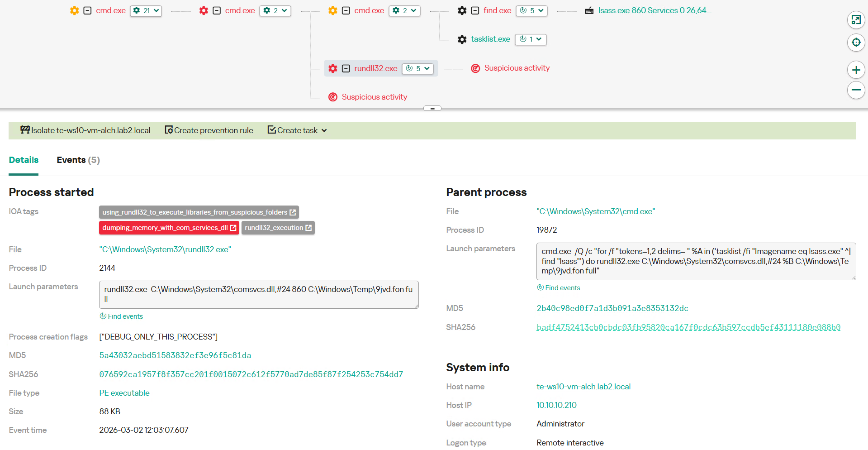Isolate host te-ws10-vm-alch.lab2.local
Image resolution: width=868 pixels, height=450 pixels.
pyautogui.click(x=85, y=130)
